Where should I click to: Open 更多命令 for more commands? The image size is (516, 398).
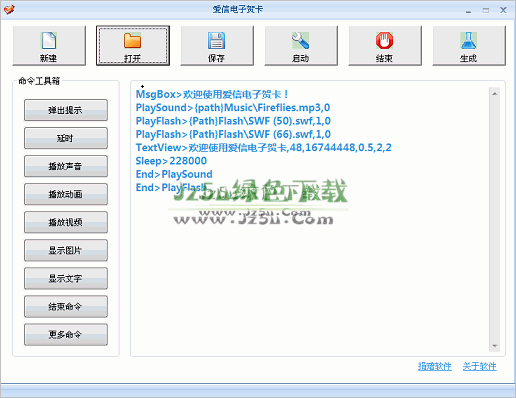[66, 334]
